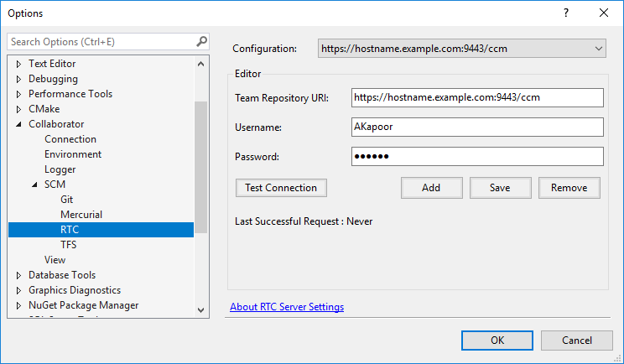Image resolution: width=624 pixels, height=364 pixels.
Task: Collapse the Collaborator tree node
Action: coord(19,124)
